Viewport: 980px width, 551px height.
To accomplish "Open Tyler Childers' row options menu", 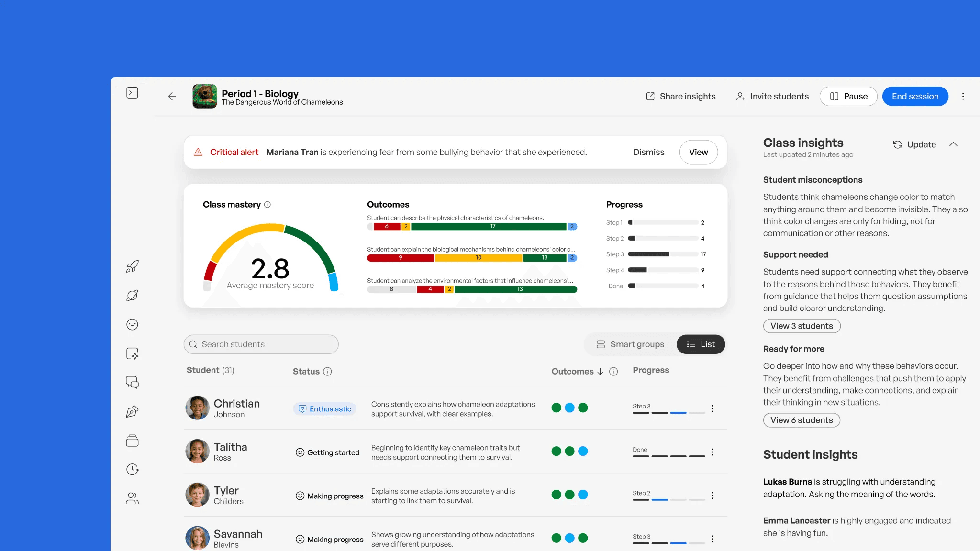I will tap(713, 496).
